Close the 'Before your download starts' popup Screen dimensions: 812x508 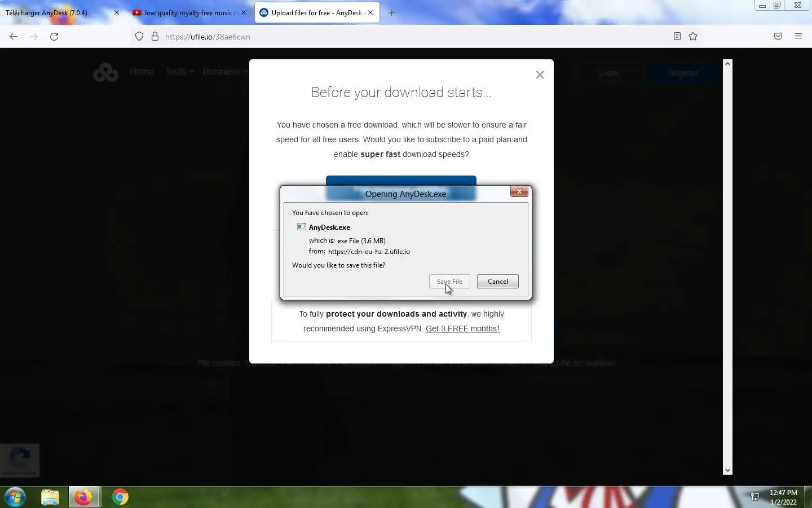540,75
